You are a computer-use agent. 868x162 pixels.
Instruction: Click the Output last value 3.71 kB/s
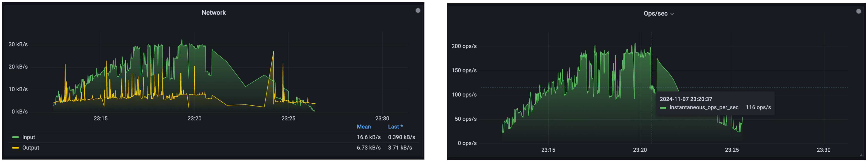pyautogui.click(x=400, y=148)
